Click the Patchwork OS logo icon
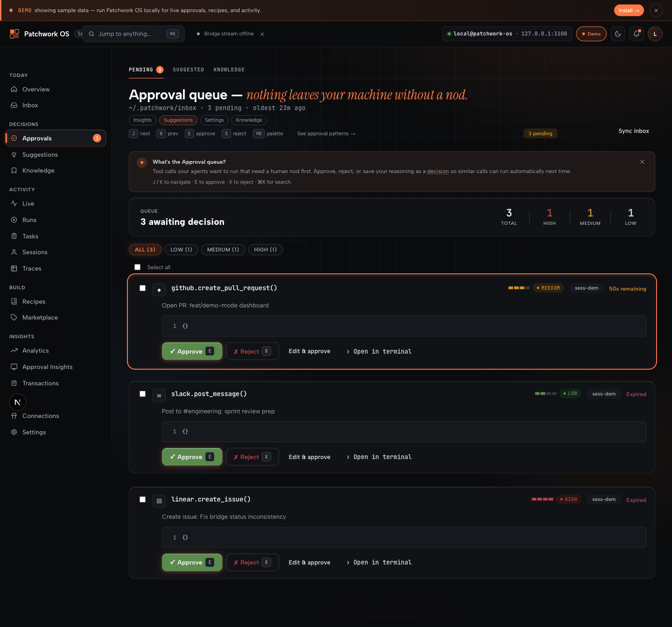 pos(14,34)
